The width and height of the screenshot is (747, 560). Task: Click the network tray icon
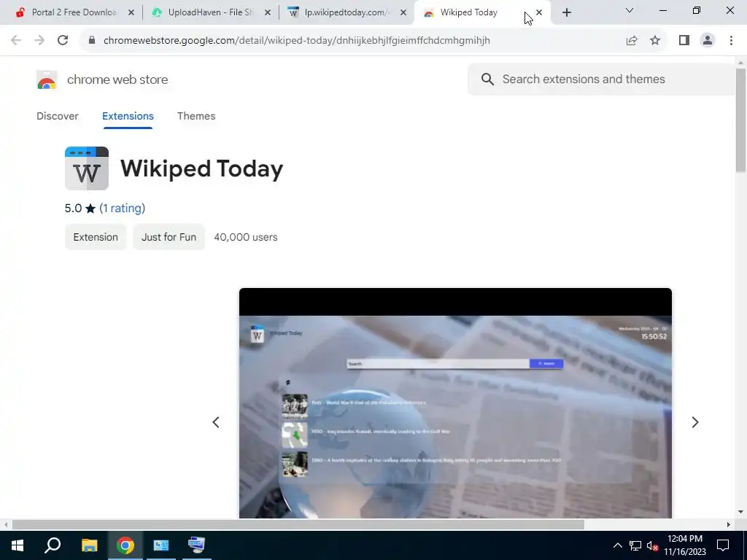click(635, 545)
